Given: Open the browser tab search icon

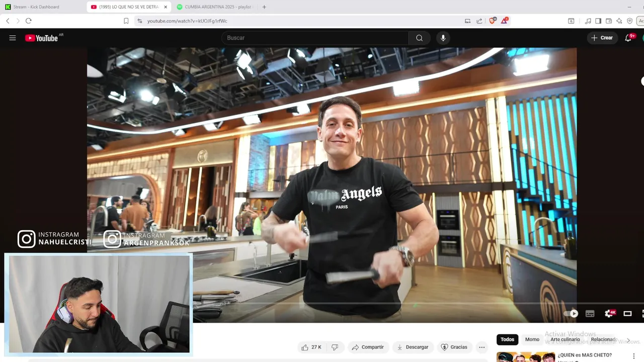Looking at the screenshot, I should 571,21.
